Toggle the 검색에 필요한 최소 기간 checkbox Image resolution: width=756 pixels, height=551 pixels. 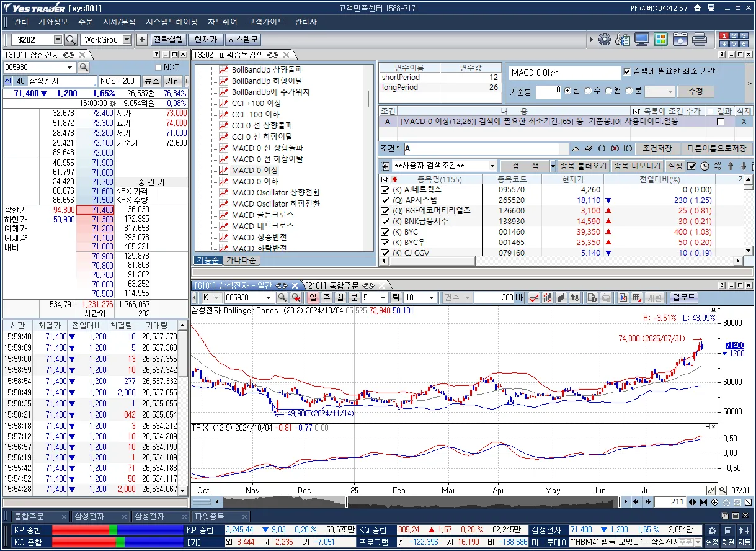627,71
